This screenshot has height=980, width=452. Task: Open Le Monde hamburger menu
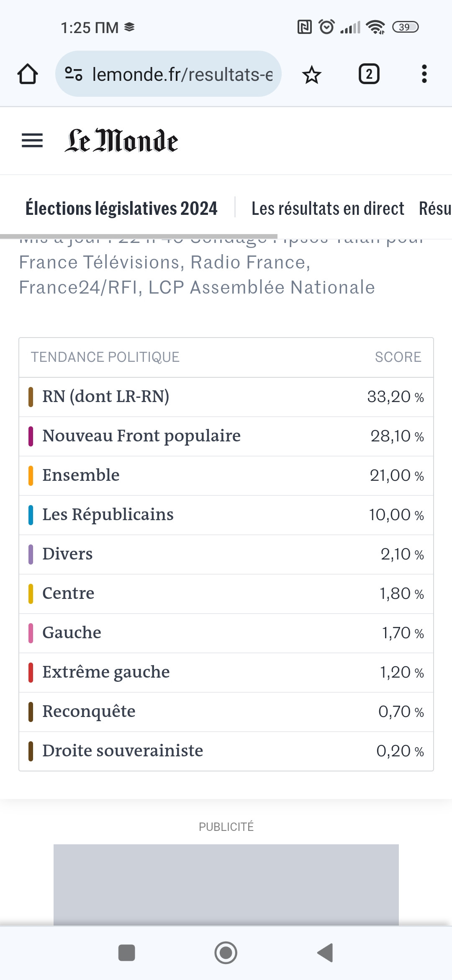pos(32,141)
